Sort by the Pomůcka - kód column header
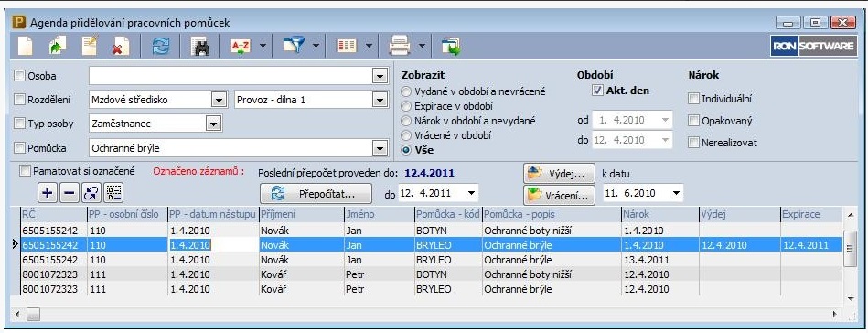The height and width of the screenshot is (333, 868). click(x=448, y=214)
